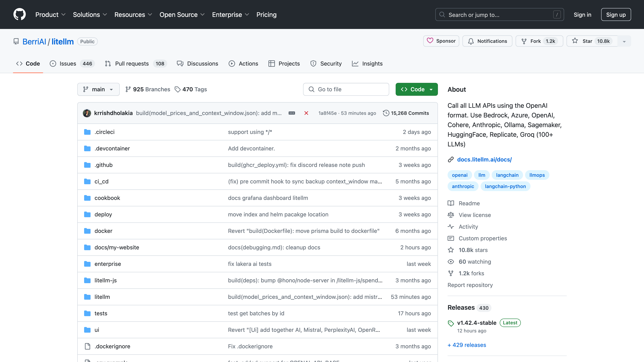Open the .dockerignore file icon
This screenshot has height=362, width=644.
pos(87,346)
